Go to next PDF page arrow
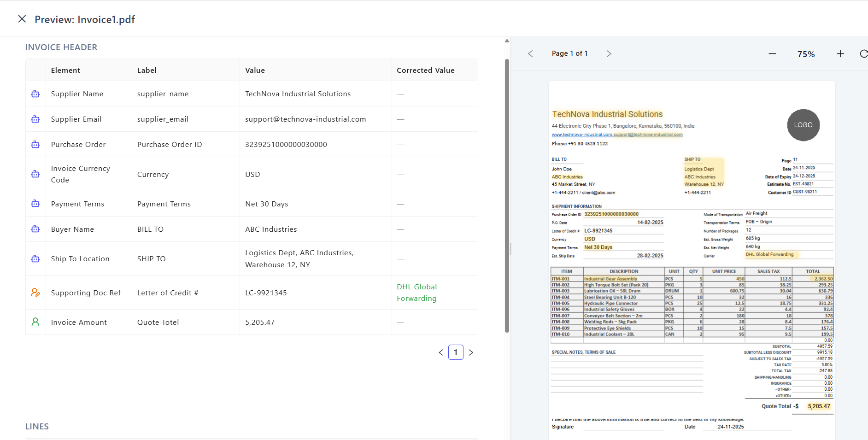868x440 pixels. coord(609,54)
